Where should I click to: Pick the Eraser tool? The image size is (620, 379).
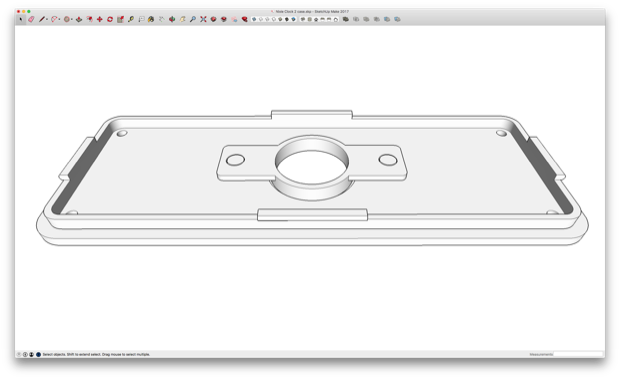pyautogui.click(x=31, y=19)
